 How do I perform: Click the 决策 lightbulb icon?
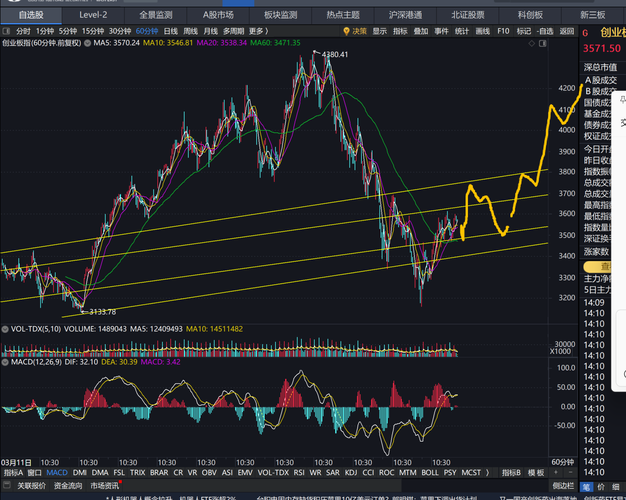(346, 31)
